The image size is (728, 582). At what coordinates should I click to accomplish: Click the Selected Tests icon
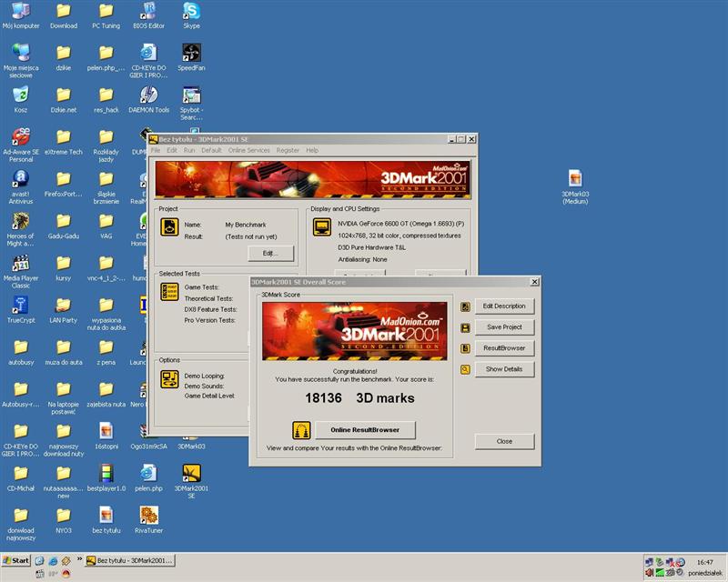(169, 292)
